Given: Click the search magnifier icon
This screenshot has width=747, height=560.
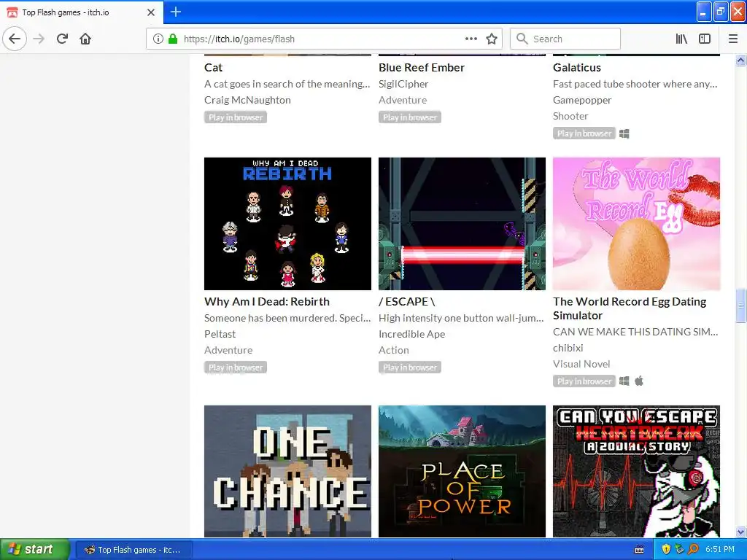Looking at the screenshot, I should click(522, 39).
